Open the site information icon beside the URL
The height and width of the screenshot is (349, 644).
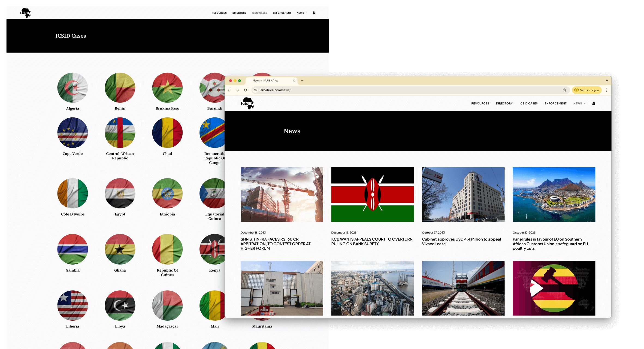click(x=255, y=90)
